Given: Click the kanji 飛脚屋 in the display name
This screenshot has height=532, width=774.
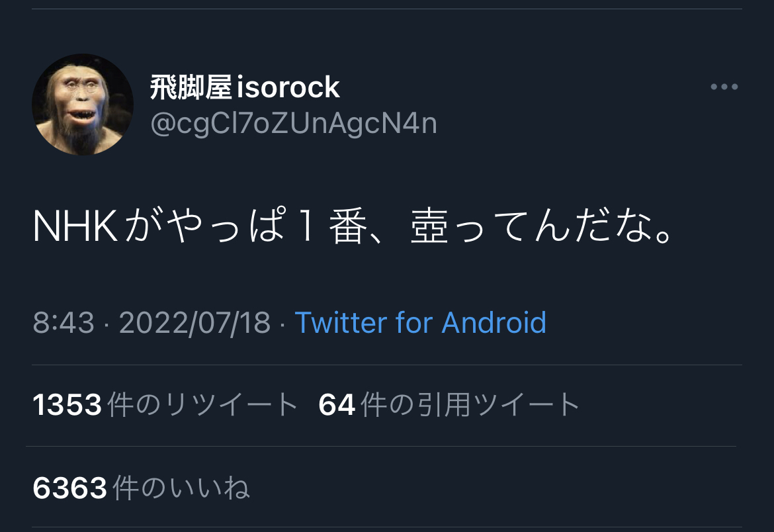Looking at the screenshot, I should [x=191, y=87].
